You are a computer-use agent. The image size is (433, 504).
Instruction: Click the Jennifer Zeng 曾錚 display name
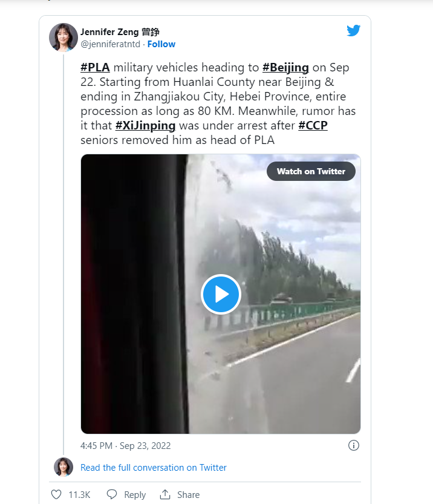tap(120, 32)
